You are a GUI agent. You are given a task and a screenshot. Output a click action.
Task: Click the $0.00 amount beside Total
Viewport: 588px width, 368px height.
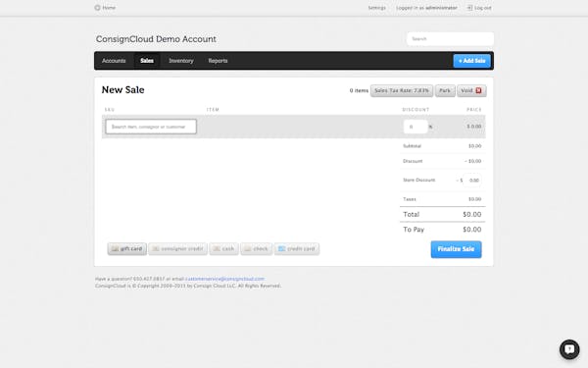(471, 214)
